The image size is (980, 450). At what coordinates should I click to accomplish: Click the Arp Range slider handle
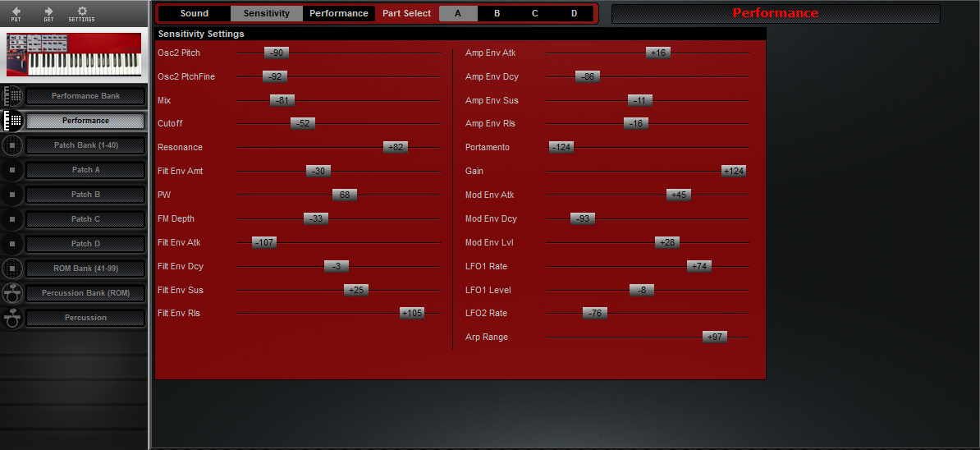click(x=715, y=337)
